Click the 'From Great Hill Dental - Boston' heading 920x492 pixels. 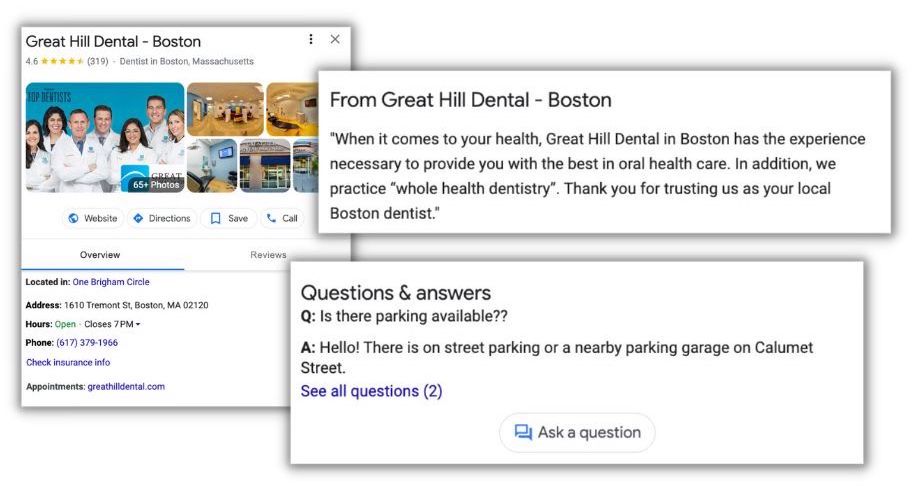click(x=471, y=100)
